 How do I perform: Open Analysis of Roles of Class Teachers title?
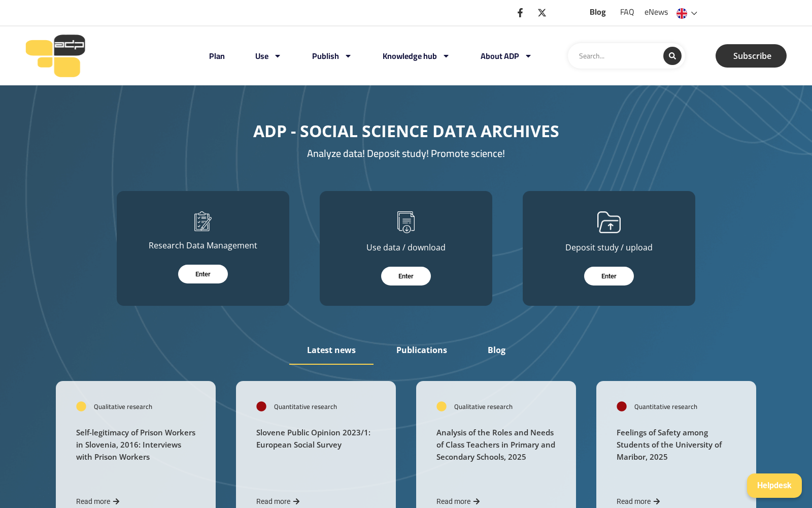pos(496,445)
